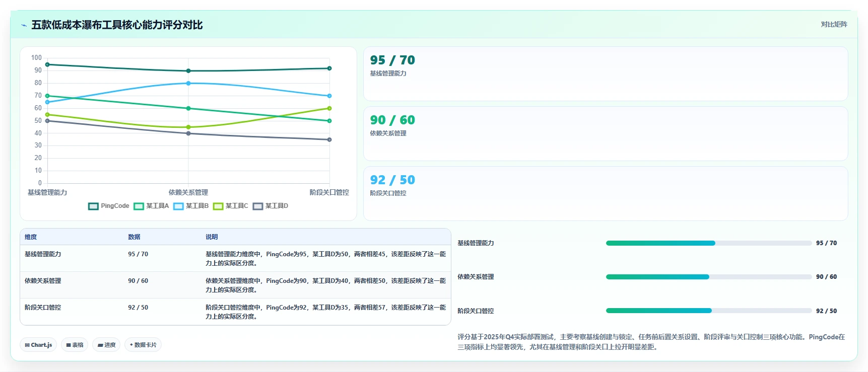Toggle 某工具D series in the legend
The image size is (868, 372).
coord(271,206)
